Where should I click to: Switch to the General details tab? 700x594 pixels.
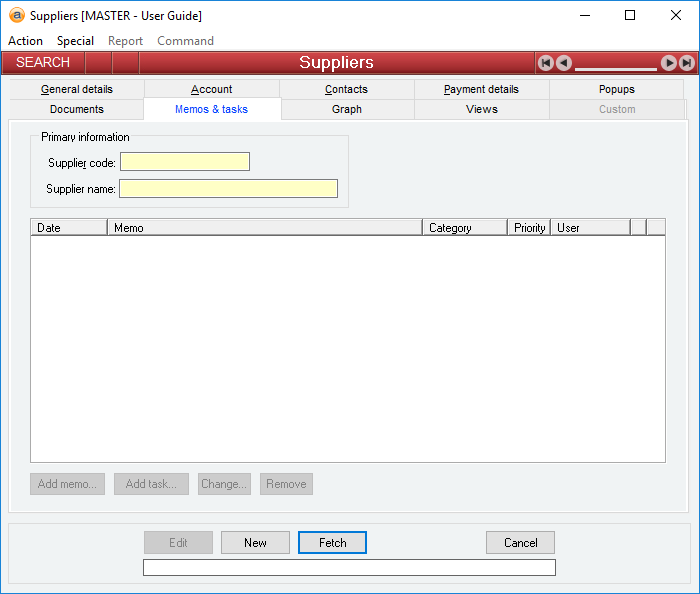pos(77,89)
